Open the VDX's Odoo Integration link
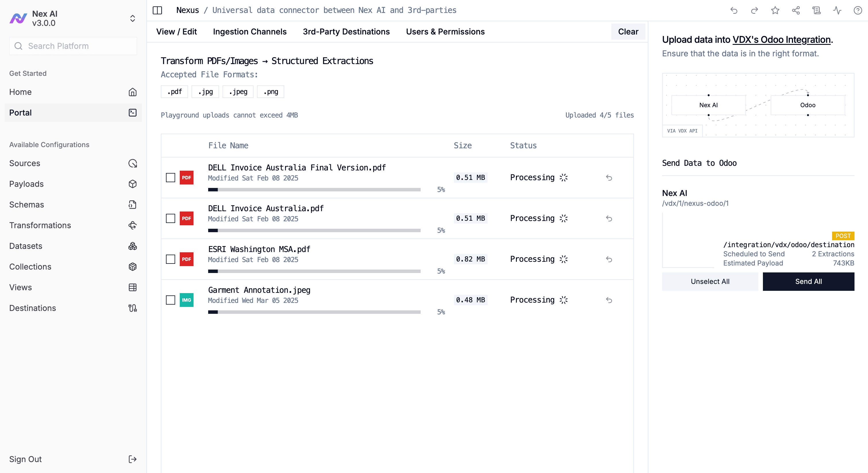 [781, 40]
